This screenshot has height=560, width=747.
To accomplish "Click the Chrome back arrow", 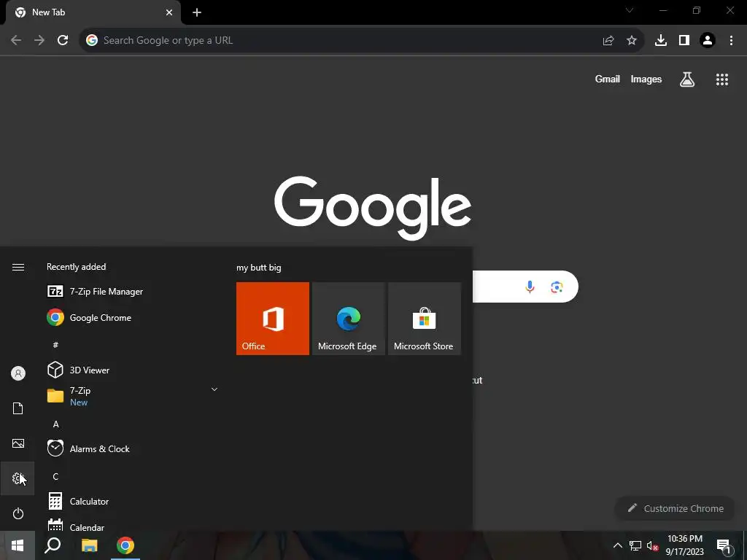I will click(x=16, y=41).
